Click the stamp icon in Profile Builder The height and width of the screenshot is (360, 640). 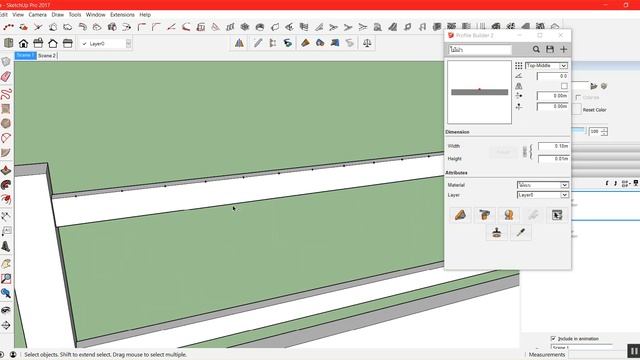(496, 233)
